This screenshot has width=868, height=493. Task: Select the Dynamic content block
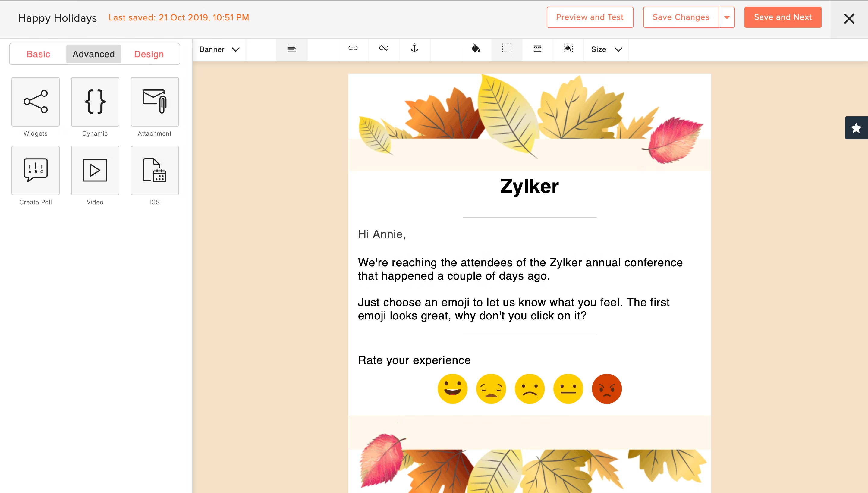click(x=95, y=102)
